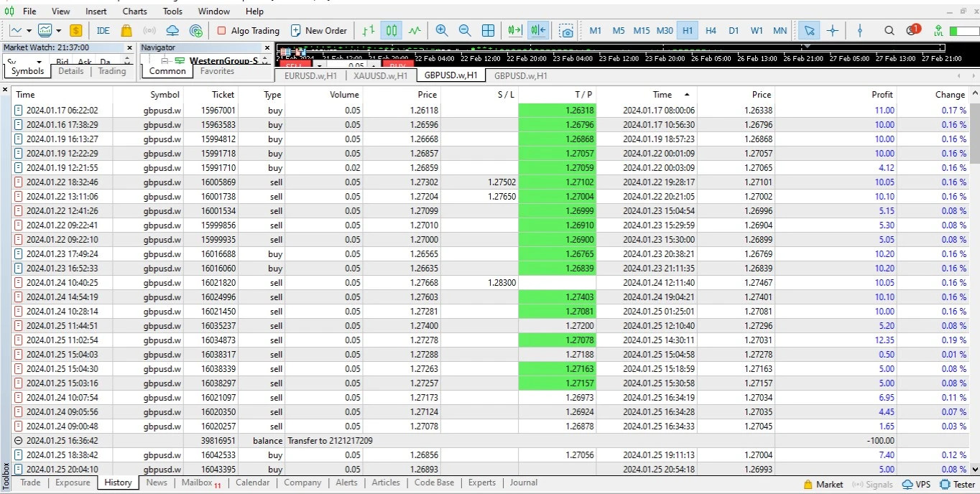Image resolution: width=980 pixels, height=494 pixels.
Task: Open the VPS cloud hosting icon
Action: coord(172,30)
